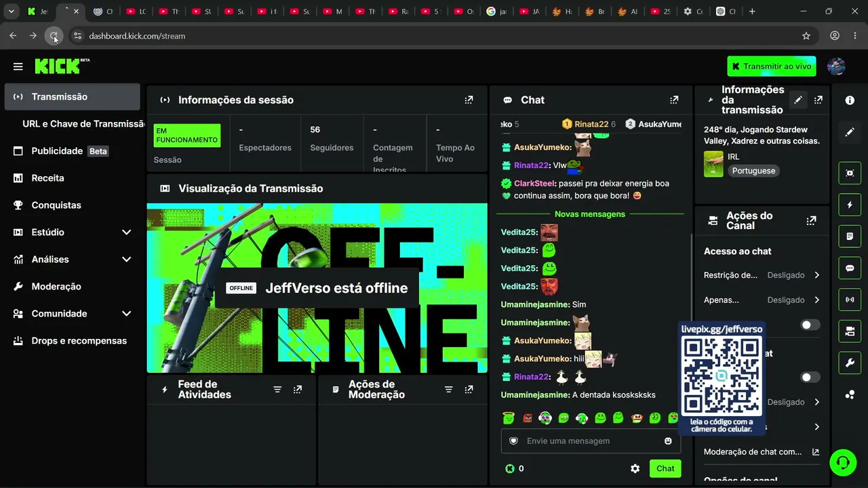This screenshot has width=868, height=488.
Task: Edit stream info with the pencil in Informações da transmissão
Action: point(798,100)
